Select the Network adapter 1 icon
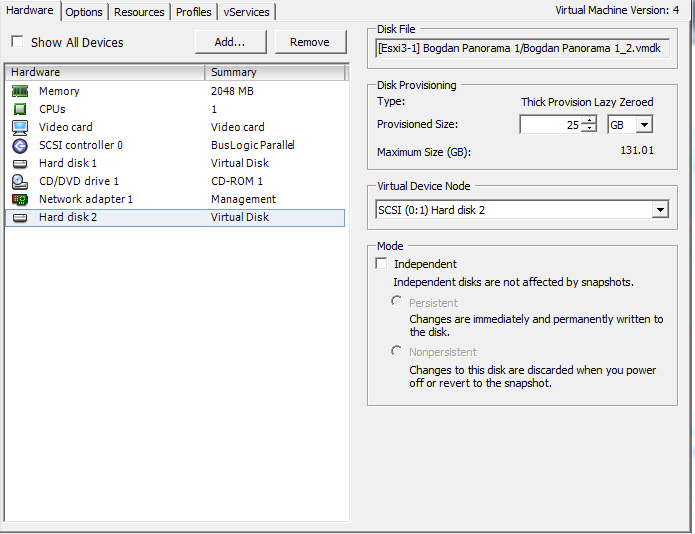Viewport: 695px width, 534px height. point(20,199)
